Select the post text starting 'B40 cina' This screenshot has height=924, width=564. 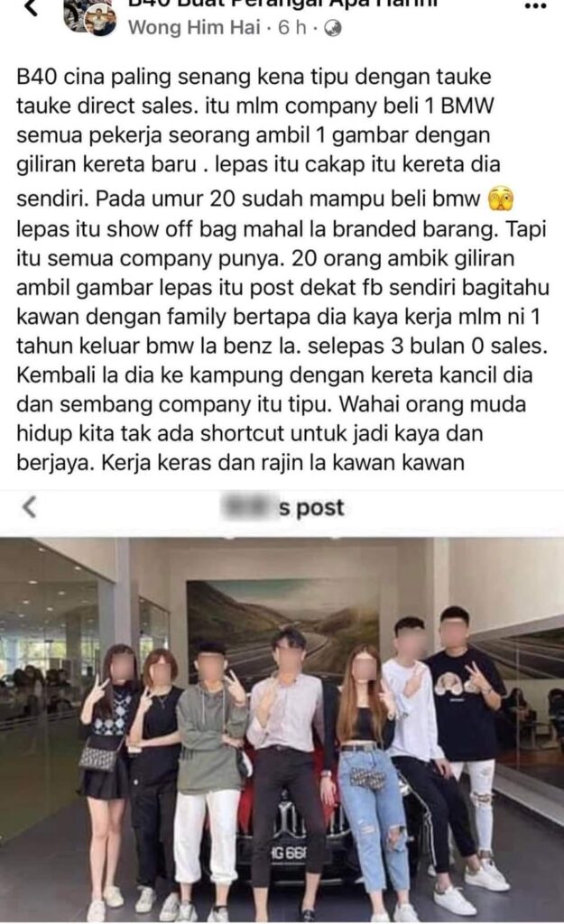pos(282,269)
